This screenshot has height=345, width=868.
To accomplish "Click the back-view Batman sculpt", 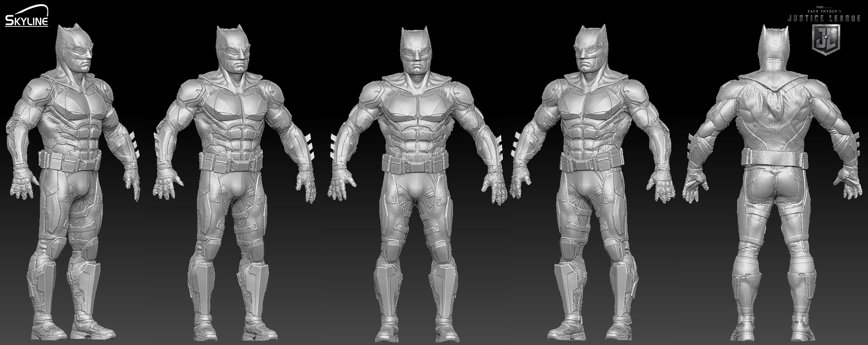I will [773, 182].
